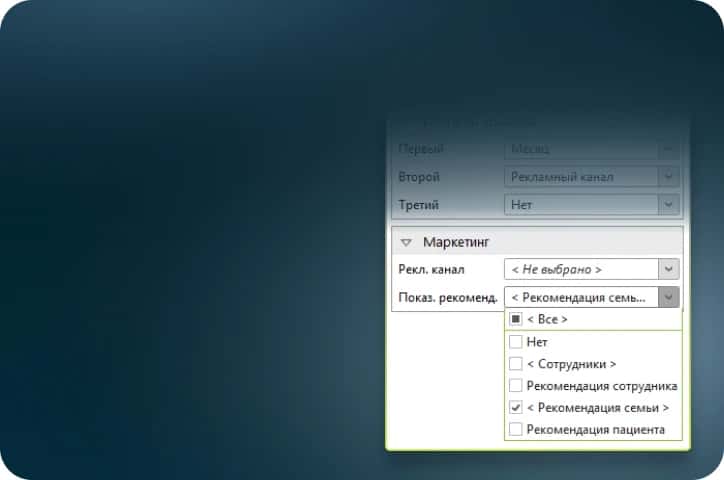Check the 'Нет' checkbox in list
The width and height of the screenshot is (724, 480).
(516, 342)
